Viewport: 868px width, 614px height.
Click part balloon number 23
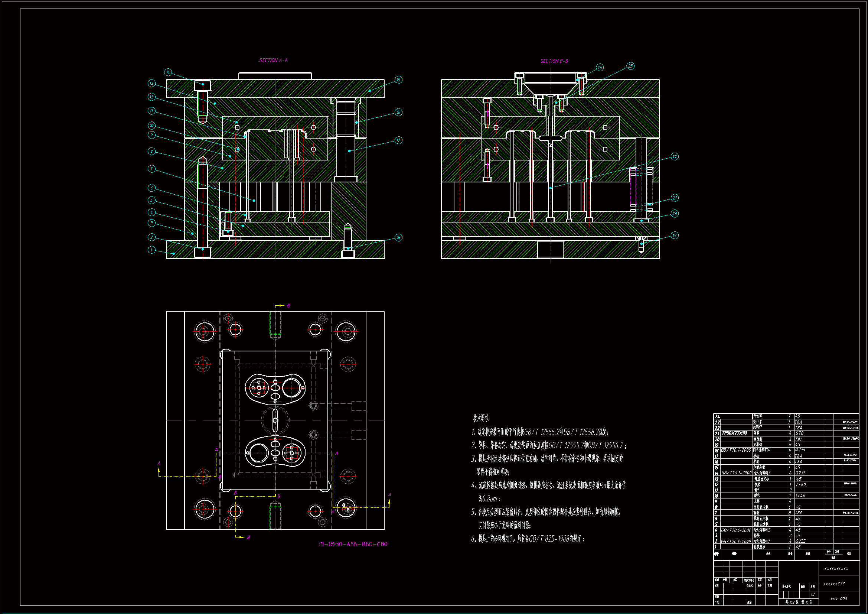click(x=630, y=66)
